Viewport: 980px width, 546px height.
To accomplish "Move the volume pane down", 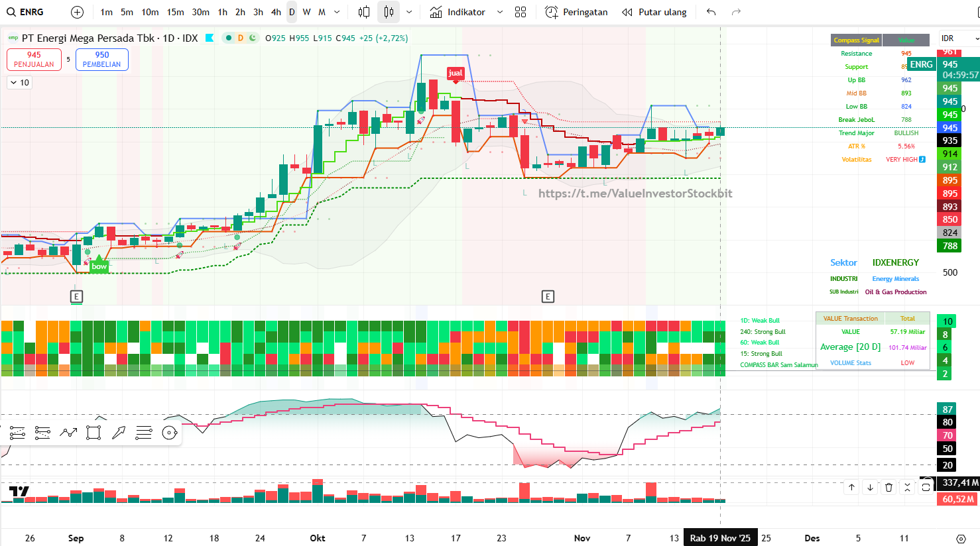I will [871, 487].
